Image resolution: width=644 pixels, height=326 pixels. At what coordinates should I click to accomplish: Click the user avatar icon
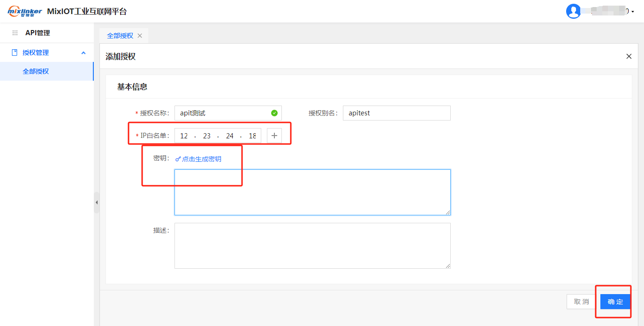point(573,11)
